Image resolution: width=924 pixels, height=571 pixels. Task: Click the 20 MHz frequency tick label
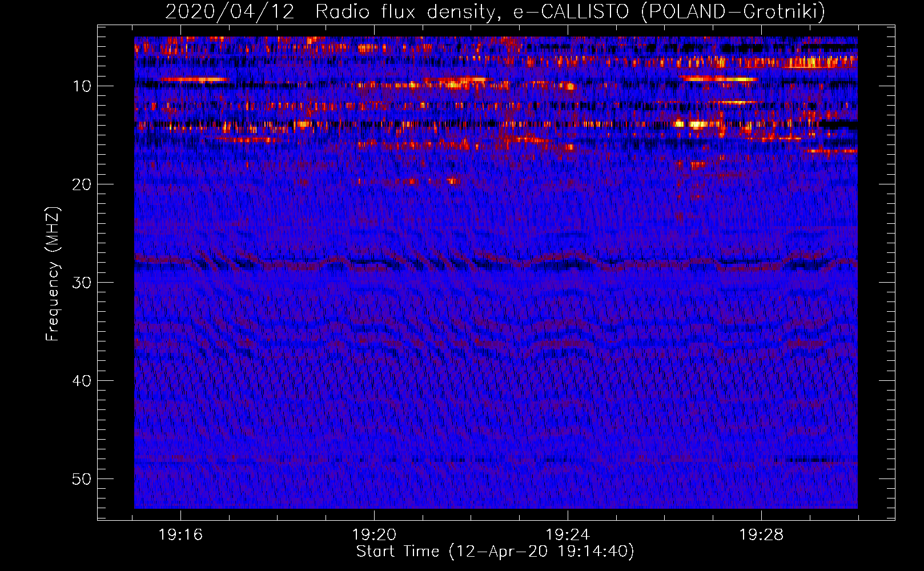pyautogui.click(x=82, y=184)
